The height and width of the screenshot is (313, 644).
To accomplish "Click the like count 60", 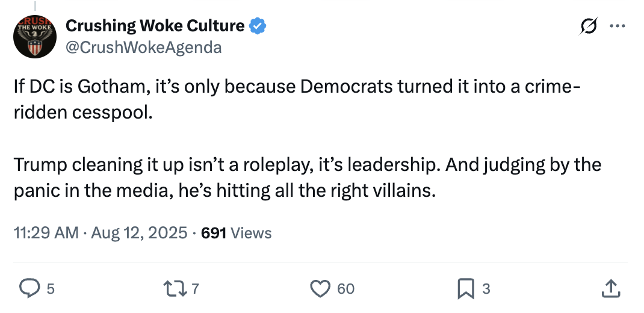I will point(345,290).
